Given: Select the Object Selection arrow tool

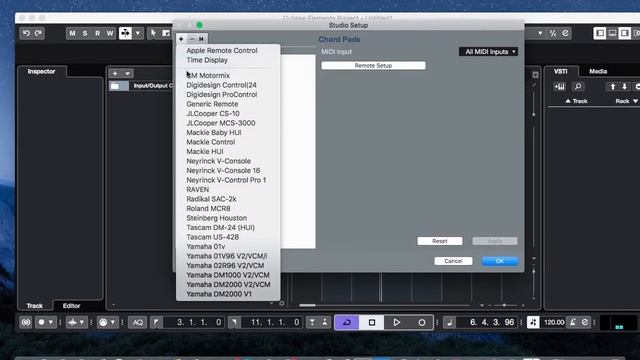Looking at the screenshot, I should coord(153,33).
